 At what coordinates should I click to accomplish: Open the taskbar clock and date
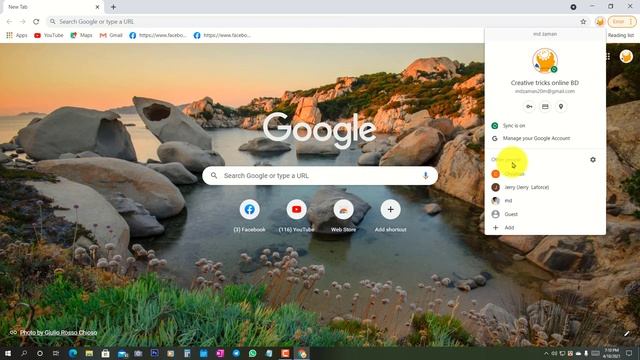[611, 353]
